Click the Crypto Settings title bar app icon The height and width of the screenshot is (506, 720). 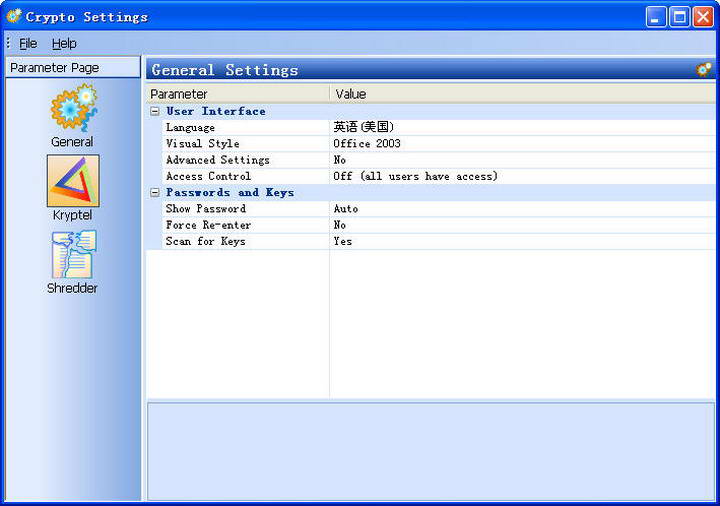tap(14, 16)
